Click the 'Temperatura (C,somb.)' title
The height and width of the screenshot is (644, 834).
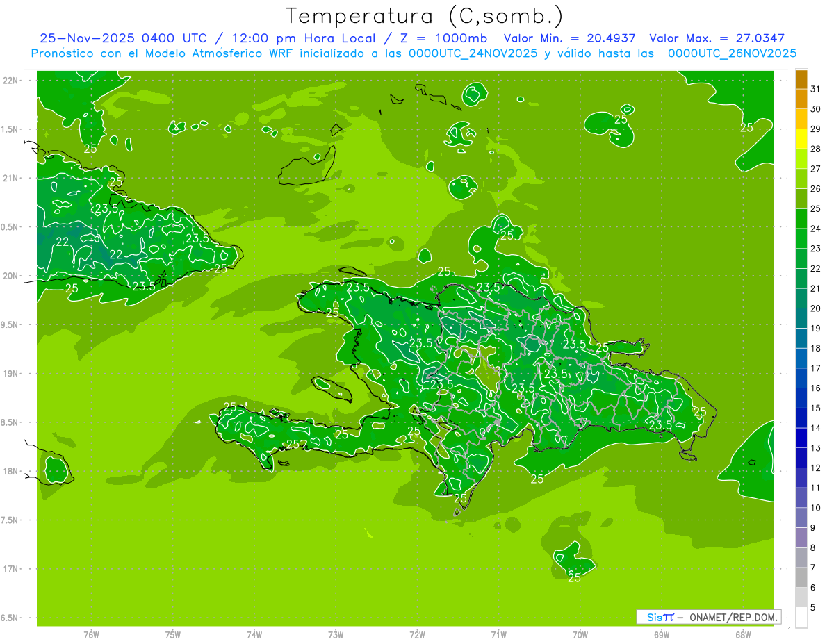424,16
